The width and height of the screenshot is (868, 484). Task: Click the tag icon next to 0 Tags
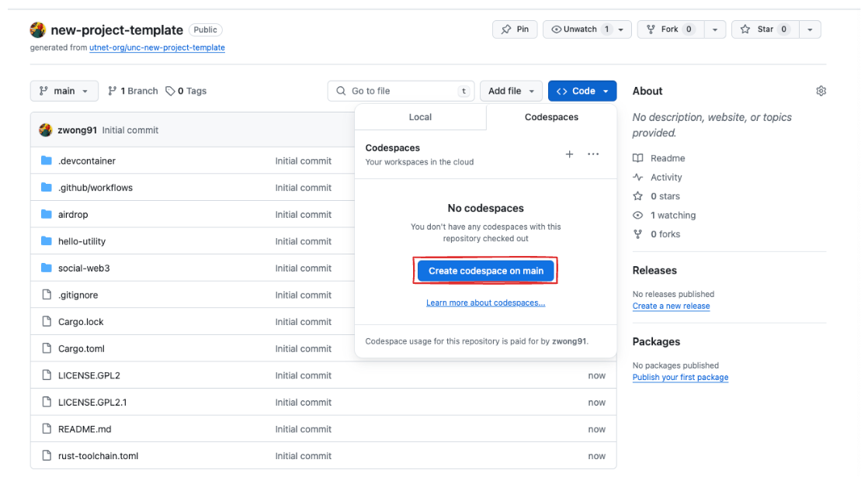[x=170, y=91]
